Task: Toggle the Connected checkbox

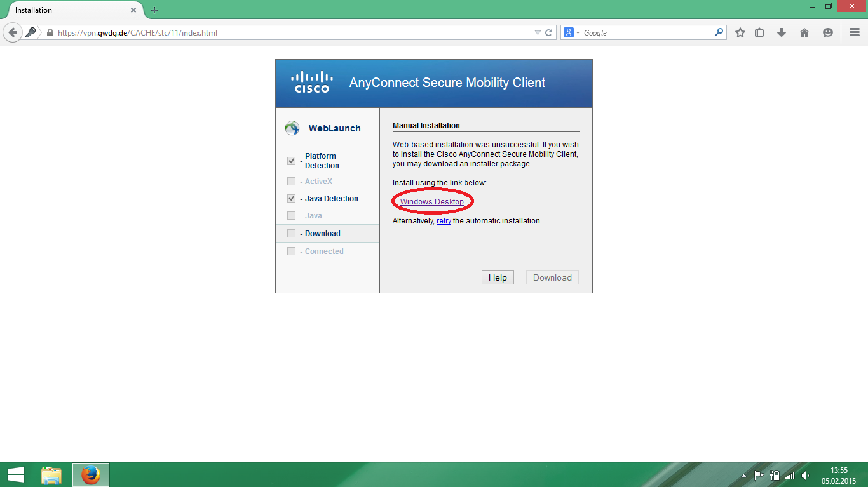Action: [291, 251]
